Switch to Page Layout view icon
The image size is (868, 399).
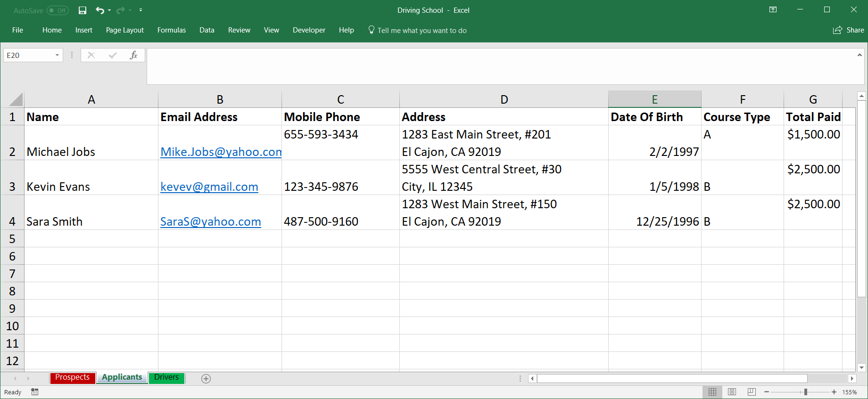coord(732,392)
